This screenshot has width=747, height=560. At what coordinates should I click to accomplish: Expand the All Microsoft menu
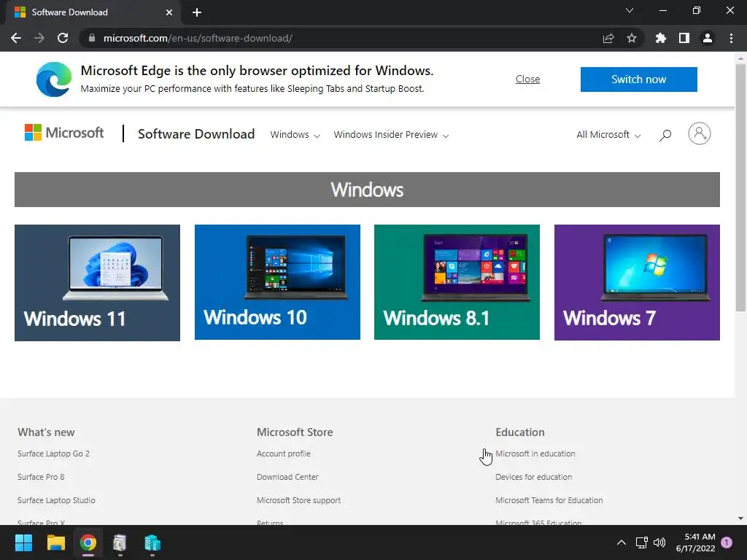tap(608, 135)
